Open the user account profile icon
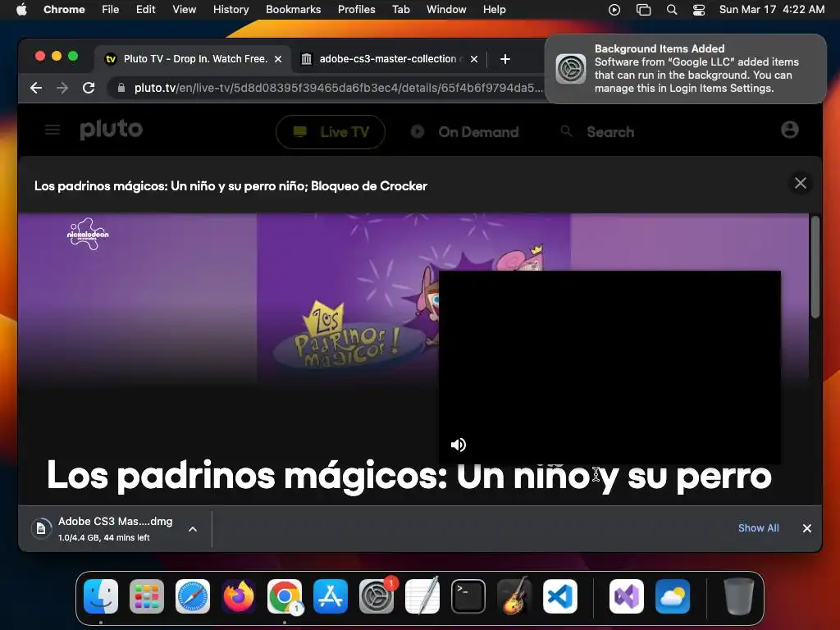The image size is (840, 630). tap(789, 130)
